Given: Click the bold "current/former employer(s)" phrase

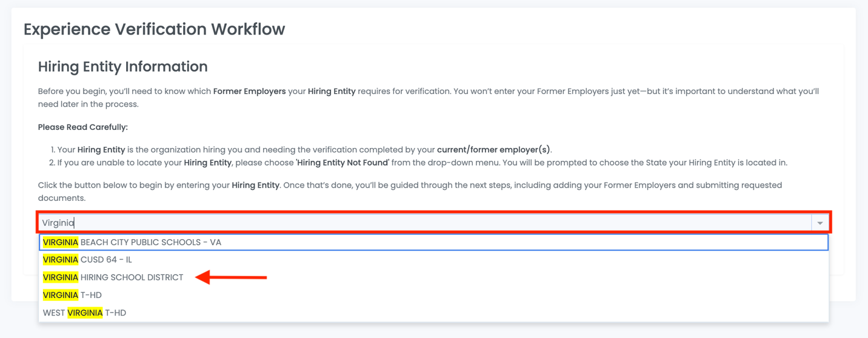Looking at the screenshot, I should (493, 149).
